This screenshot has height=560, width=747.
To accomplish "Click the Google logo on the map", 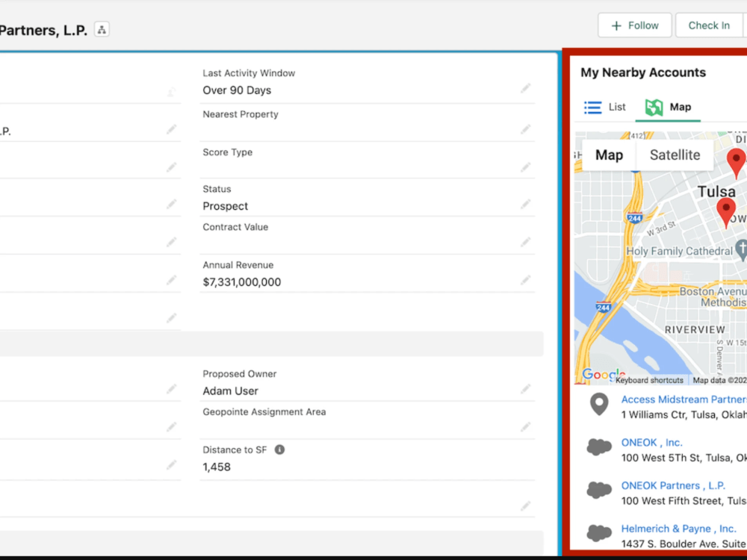I will [603, 375].
